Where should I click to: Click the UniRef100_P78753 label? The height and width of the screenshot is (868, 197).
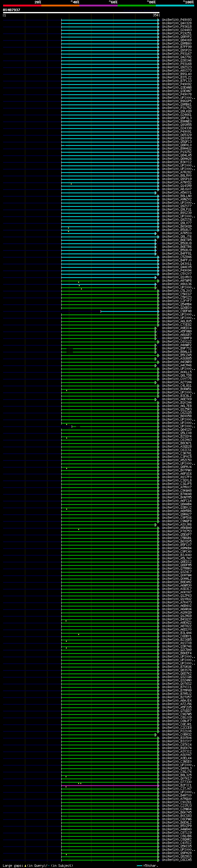177,531
